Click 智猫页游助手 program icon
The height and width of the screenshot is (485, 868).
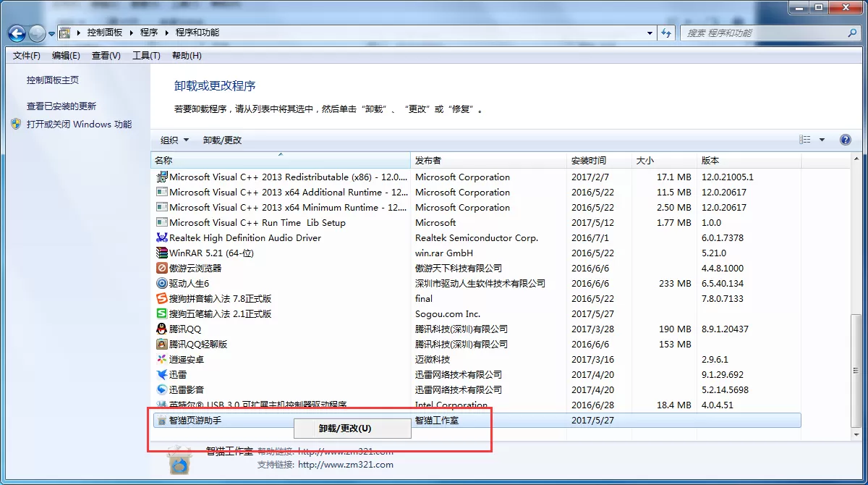(162, 420)
